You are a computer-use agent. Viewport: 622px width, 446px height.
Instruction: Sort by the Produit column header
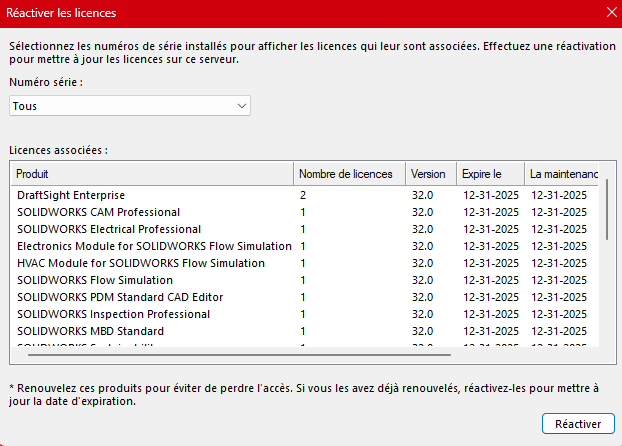click(x=152, y=174)
